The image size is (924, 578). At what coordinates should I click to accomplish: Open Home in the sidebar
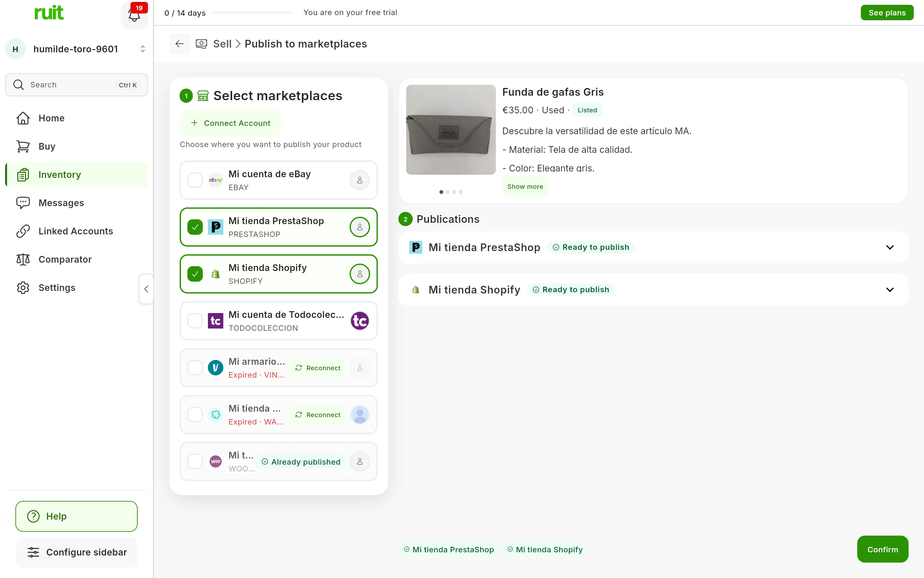(x=76, y=118)
